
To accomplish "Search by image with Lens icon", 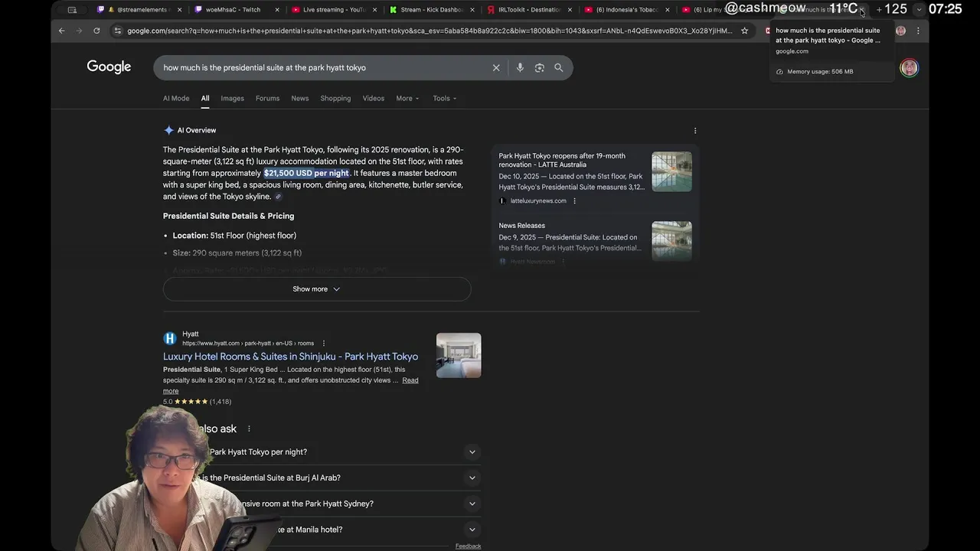I will click(x=539, y=67).
